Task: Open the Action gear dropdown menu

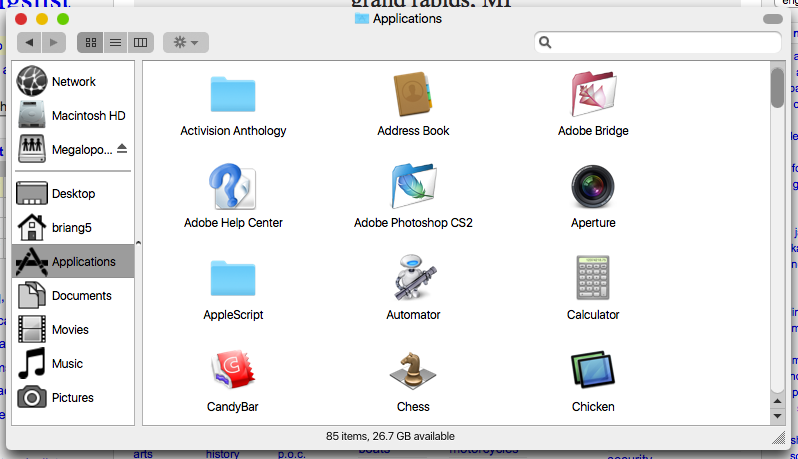Action: pyautogui.click(x=186, y=42)
